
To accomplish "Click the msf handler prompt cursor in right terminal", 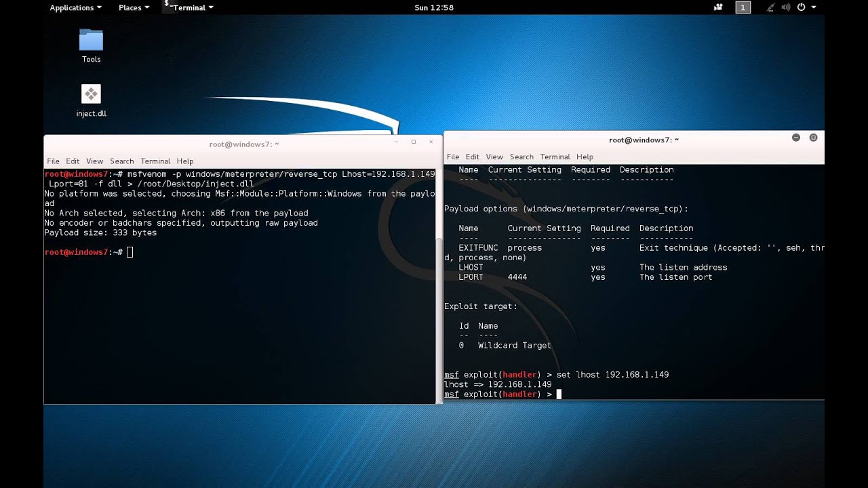I will coord(559,394).
